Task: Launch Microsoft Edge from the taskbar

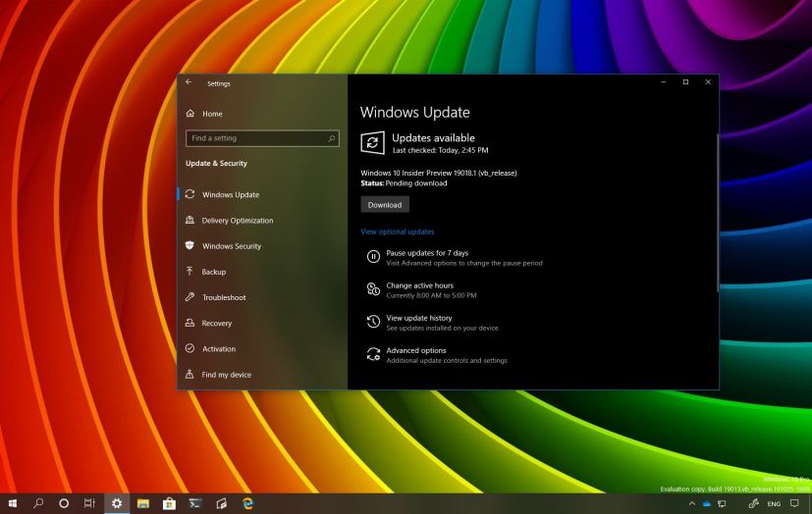Action: pos(247,503)
